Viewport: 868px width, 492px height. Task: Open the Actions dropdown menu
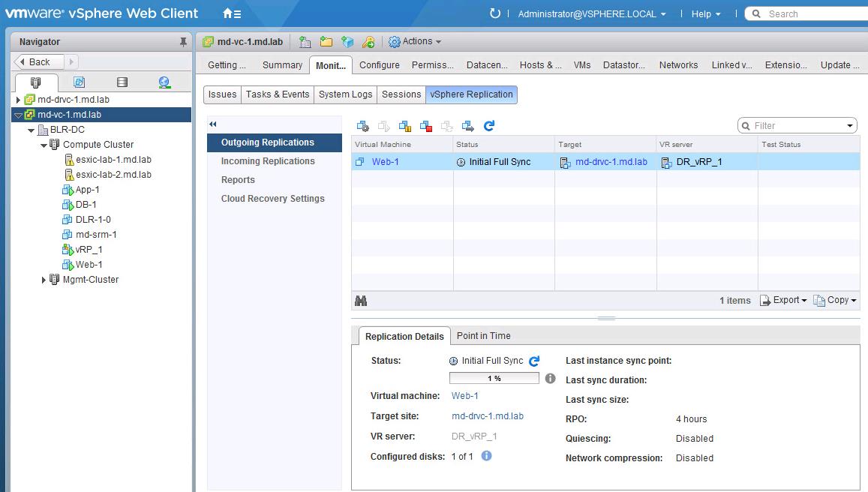click(415, 41)
